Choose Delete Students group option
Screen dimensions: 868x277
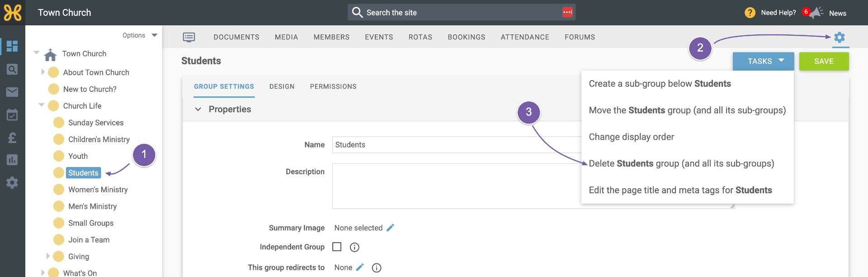(x=682, y=163)
